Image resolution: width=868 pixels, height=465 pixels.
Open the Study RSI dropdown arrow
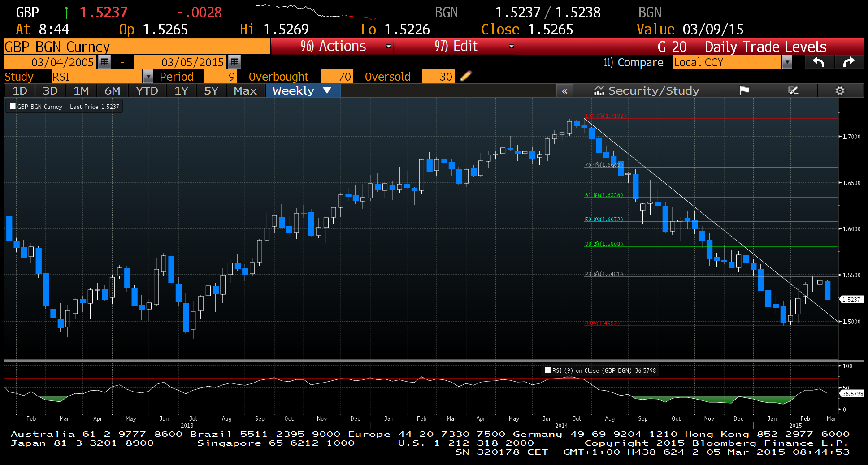tap(148, 77)
